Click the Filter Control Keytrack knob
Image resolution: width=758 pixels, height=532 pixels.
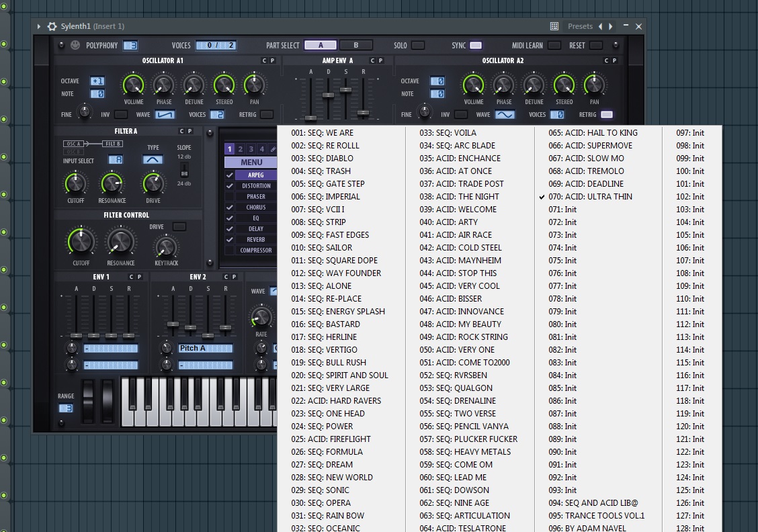166,247
